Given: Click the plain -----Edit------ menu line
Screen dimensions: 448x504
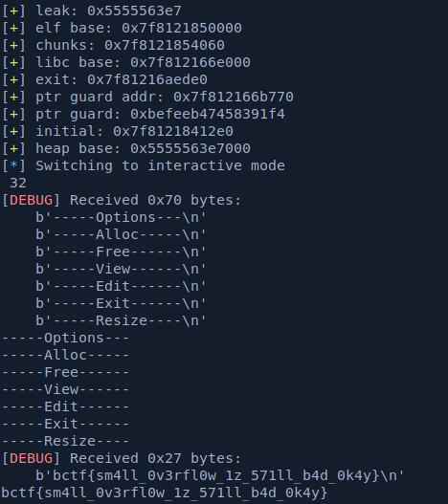Looking at the screenshot, I should pyautogui.click(x=65, y=406).
